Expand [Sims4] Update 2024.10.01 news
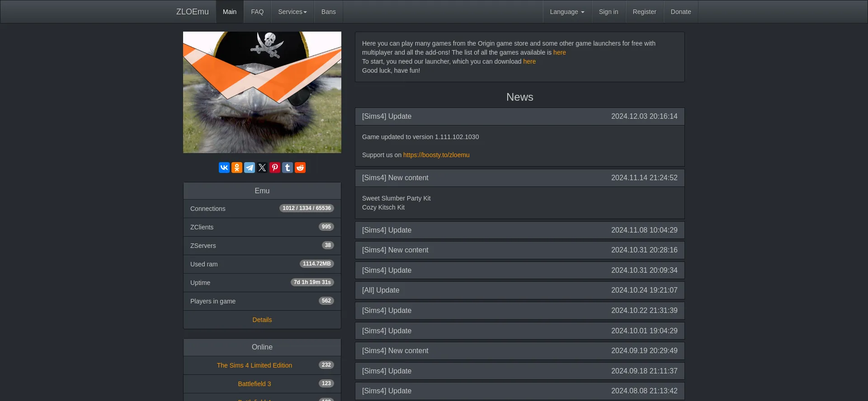Viewport: 868px width, 401px height. (x=520, y=331)
